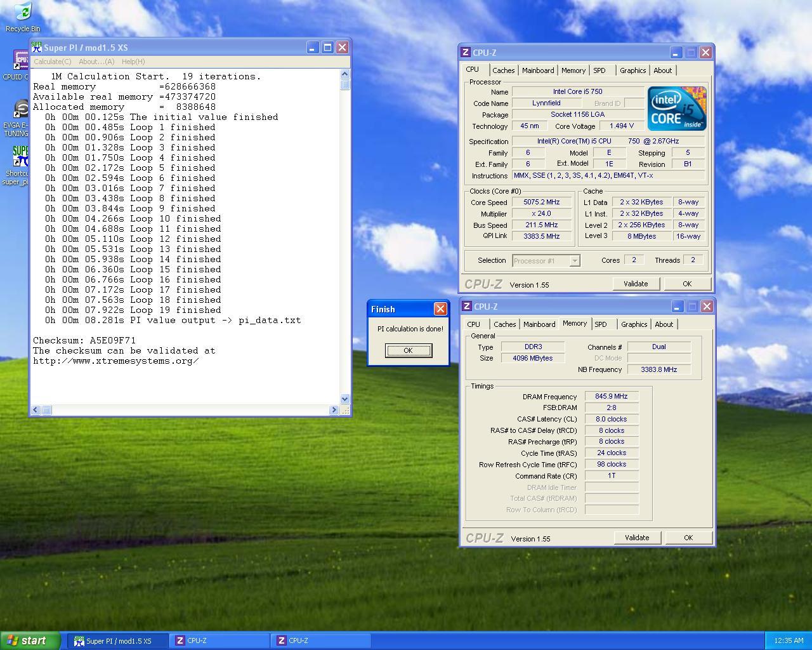Click the Intel Core i5 logo
Viewport: 812px width, 650px height.
coord(677,109)
